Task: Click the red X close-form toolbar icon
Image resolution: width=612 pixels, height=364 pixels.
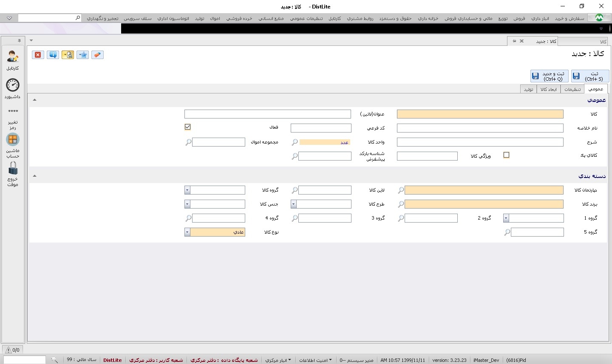Action: pyautogui.click(x=38, y=55)
